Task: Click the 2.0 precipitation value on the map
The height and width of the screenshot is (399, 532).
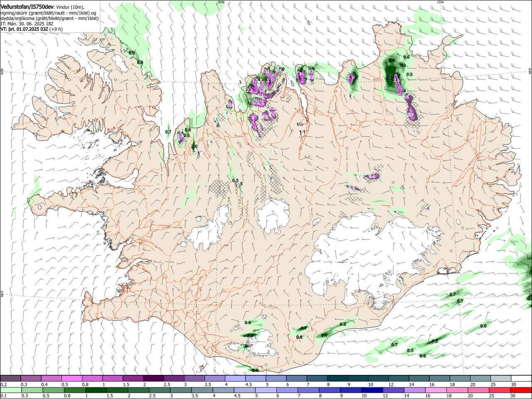Action: (194, 147)
